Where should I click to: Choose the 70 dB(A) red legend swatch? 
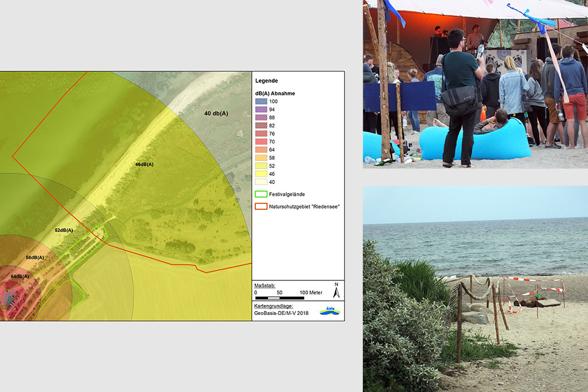[x=261, y=142]
